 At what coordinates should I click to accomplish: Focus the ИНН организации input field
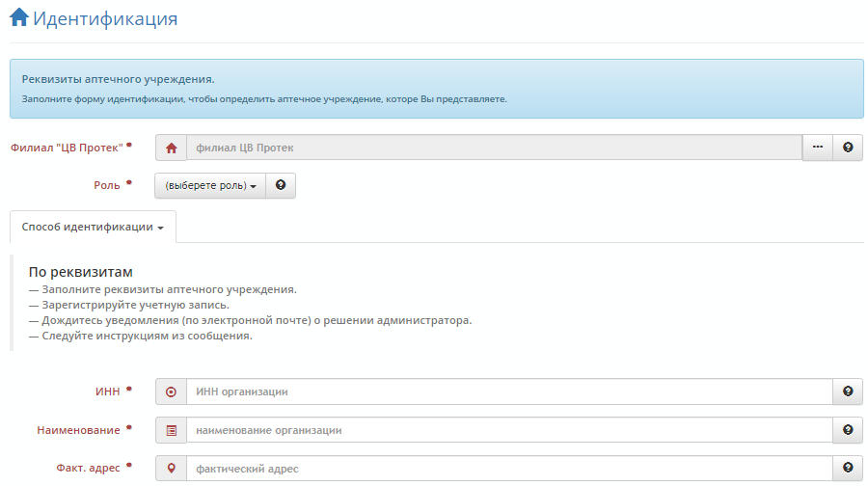pyautogui.click(x=508, y=391)
